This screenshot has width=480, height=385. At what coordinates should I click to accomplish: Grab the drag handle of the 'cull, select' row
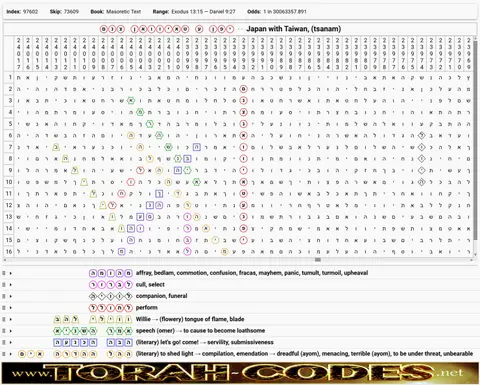pos(4,285)
